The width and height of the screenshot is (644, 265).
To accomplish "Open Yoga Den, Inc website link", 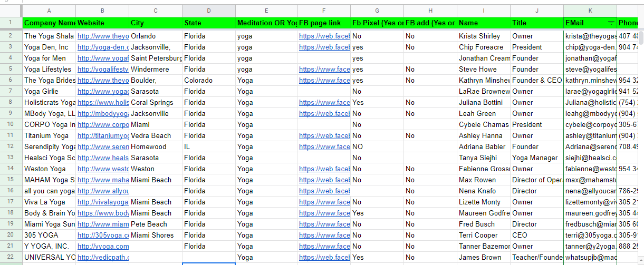I will point(103,47).
